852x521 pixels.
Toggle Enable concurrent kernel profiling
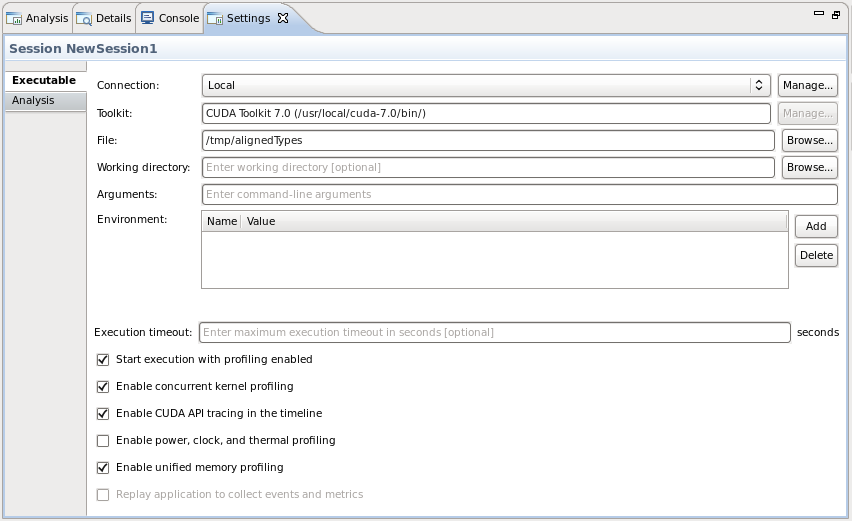103,387
